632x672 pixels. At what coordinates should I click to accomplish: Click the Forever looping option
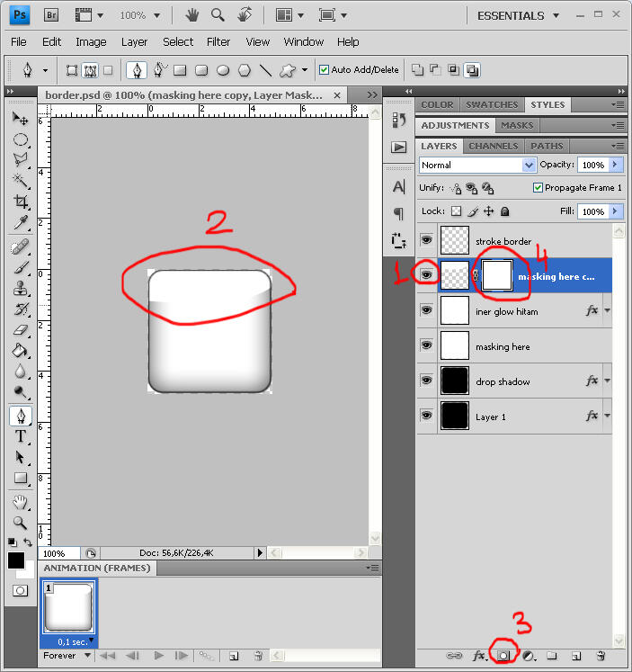67,656
